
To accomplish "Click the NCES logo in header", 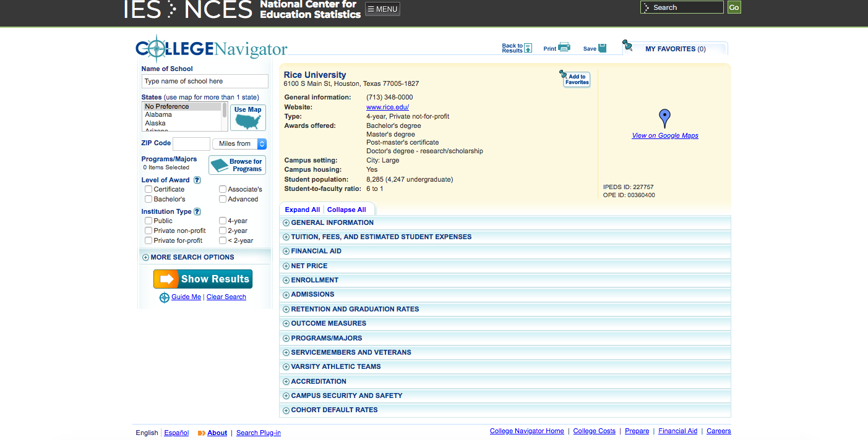I will pos(218,8).
